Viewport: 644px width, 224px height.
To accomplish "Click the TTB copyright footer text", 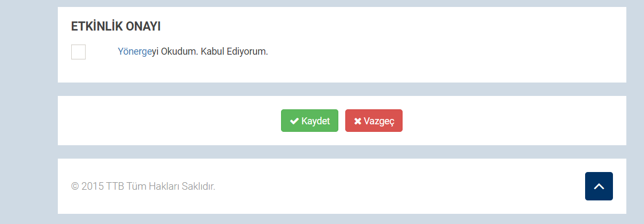I will click(x=143, y=186).
